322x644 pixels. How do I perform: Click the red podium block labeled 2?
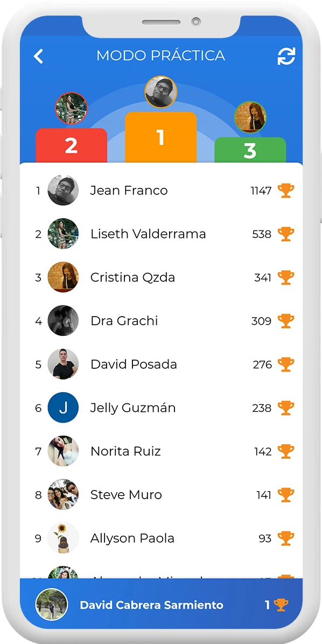72,144
